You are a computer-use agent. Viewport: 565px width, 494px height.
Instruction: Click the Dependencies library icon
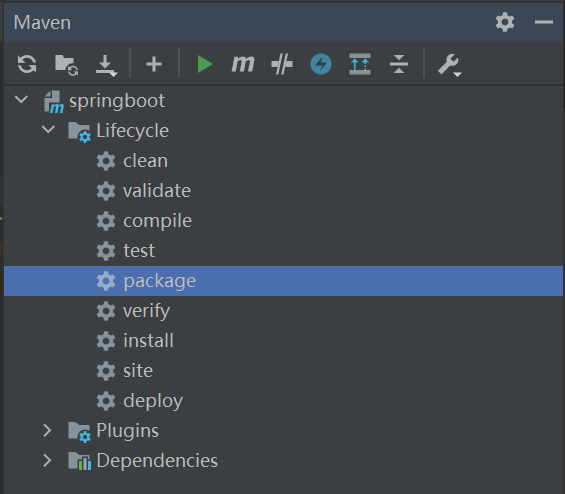(x=80, y=461)
